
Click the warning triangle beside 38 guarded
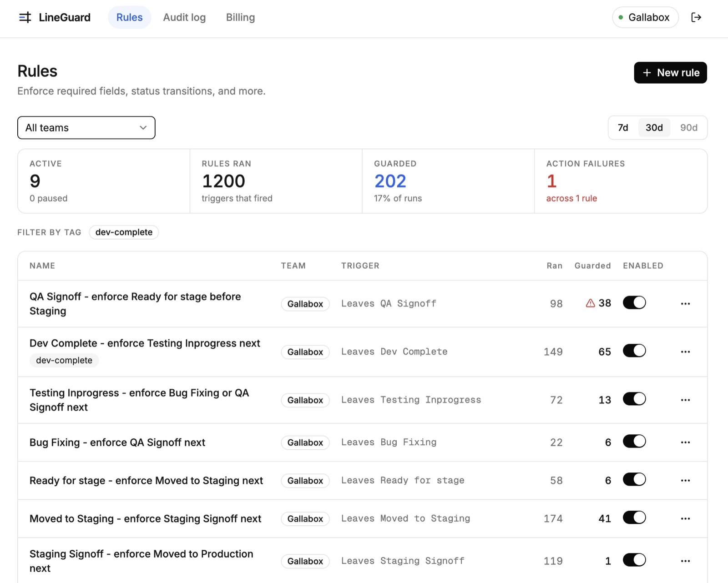590,303
